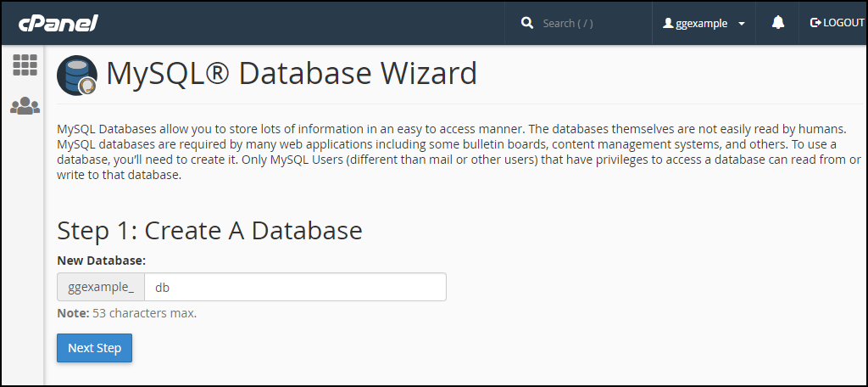Click the Next Step button
Viewport: 868px width, 387px height.
(95, 348)
